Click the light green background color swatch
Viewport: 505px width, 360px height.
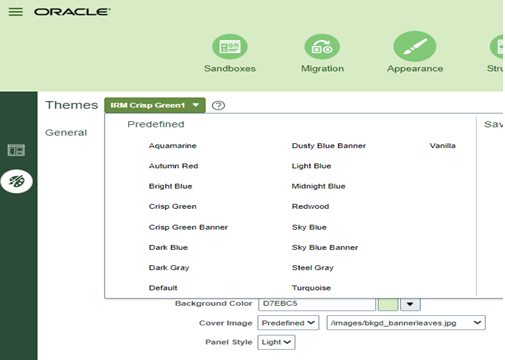point(388,304)
